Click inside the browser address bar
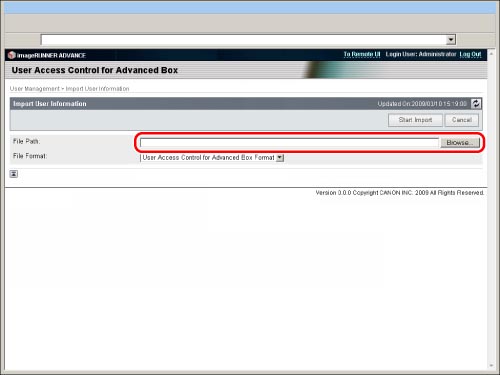This screenshot has width=500, height=375. point(244,40)
